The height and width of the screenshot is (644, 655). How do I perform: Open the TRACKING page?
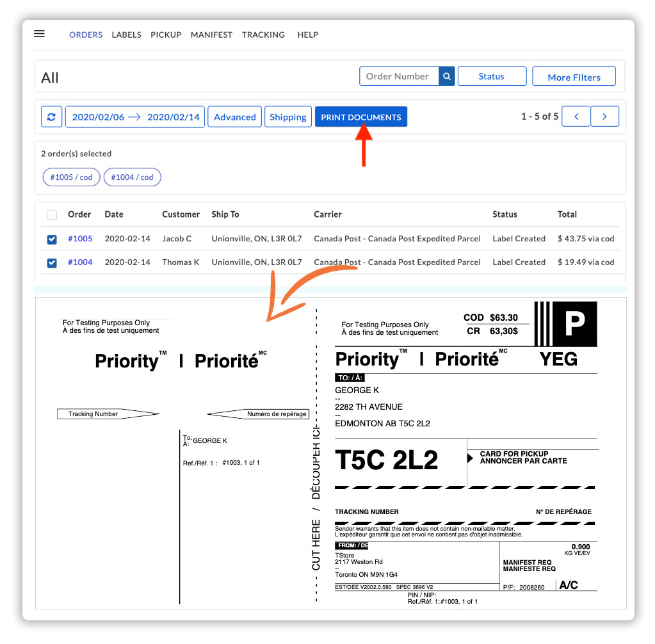point(263,35)
